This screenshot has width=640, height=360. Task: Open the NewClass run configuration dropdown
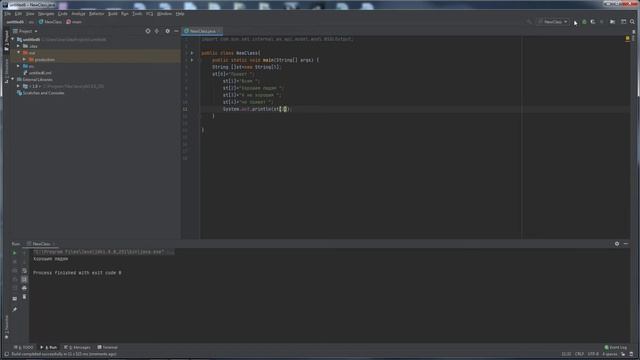click(x=554, y=22)
